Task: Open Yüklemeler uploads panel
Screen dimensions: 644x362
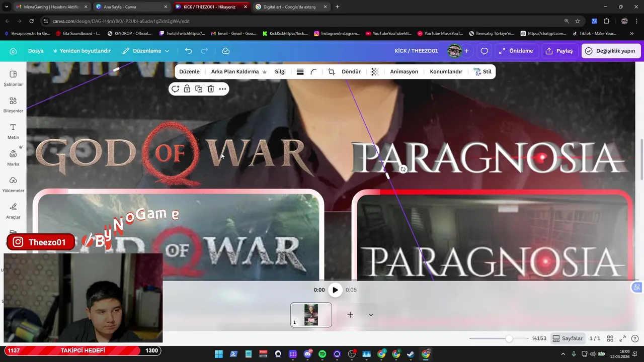Action: click(13, 185)
